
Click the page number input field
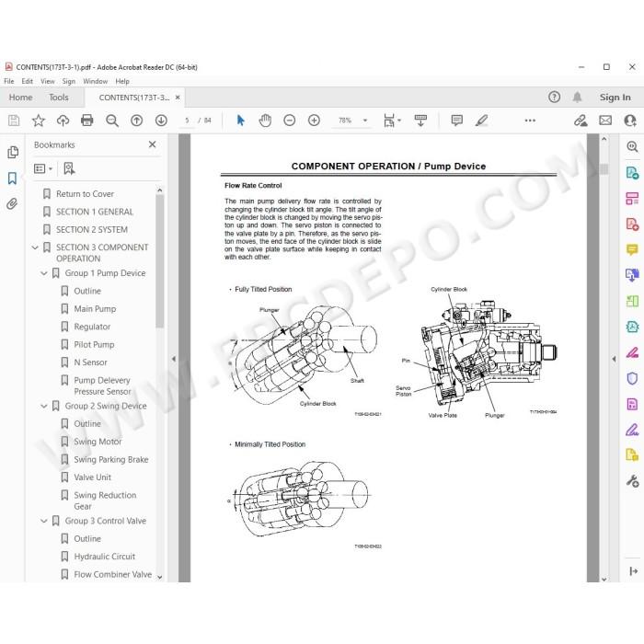[187, 121]
